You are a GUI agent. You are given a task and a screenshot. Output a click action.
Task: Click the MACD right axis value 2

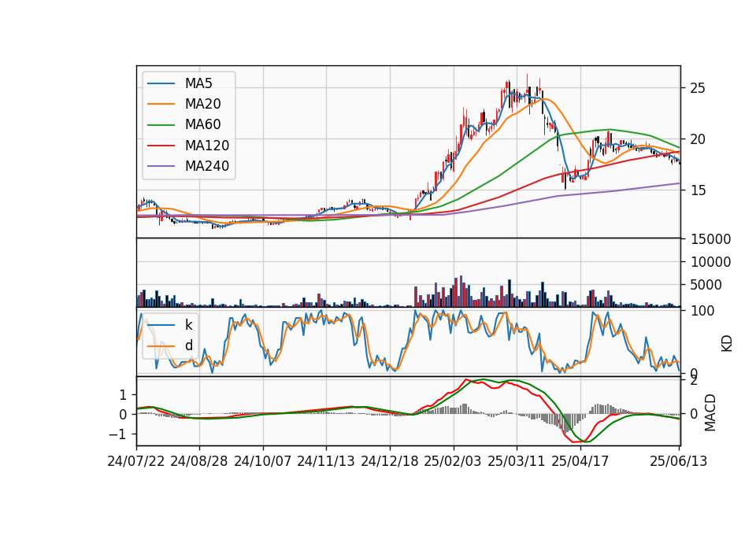(x=694, y=381)
